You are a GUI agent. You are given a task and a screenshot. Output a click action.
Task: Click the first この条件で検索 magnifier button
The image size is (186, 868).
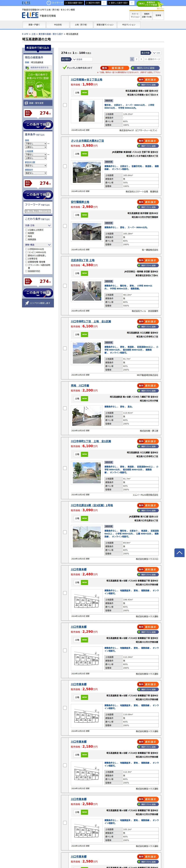click(x=38, y=125)
